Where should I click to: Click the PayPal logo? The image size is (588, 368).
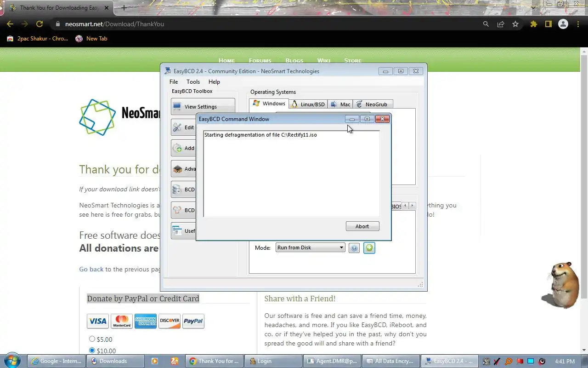point(193,321)
